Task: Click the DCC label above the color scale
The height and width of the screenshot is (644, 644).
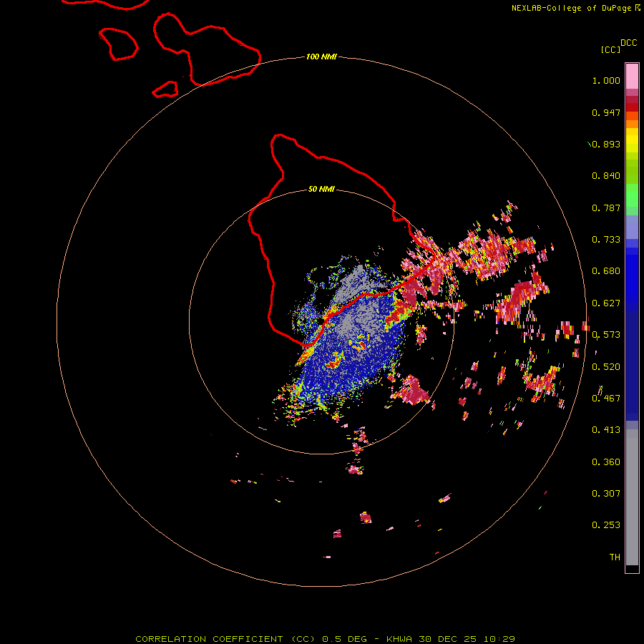Action: (628, 43)
